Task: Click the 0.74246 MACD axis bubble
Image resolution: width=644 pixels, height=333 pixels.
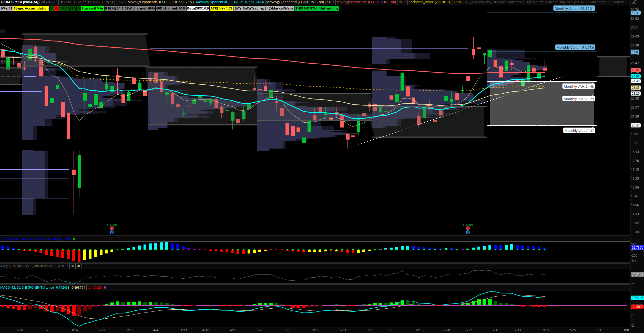Action: 637,298
